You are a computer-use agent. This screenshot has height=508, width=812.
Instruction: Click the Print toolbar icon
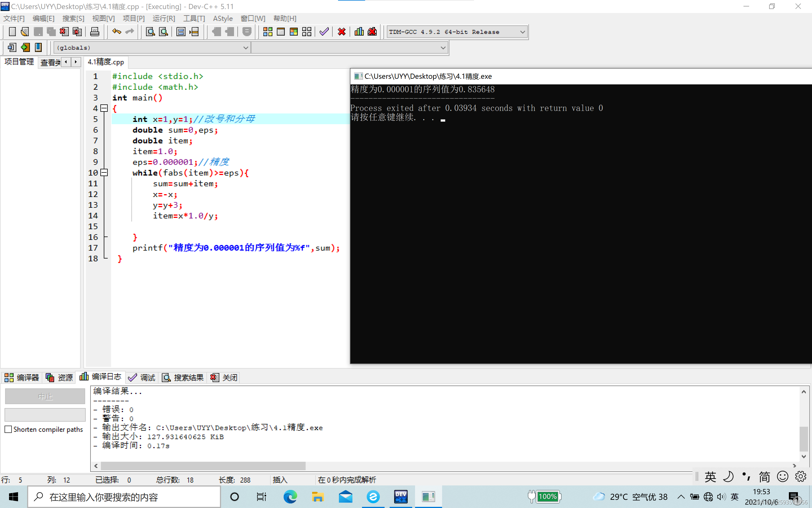point(95,32)
